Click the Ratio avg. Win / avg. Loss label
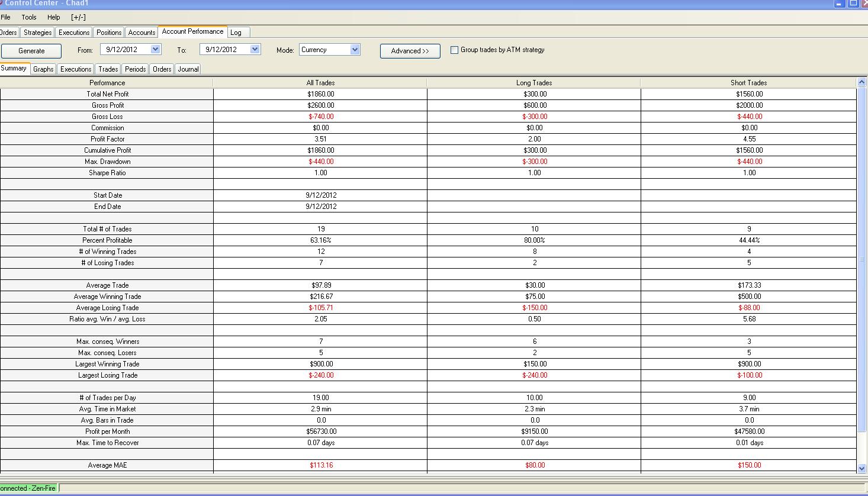868x496 pixels. click(x=107, y=319)
